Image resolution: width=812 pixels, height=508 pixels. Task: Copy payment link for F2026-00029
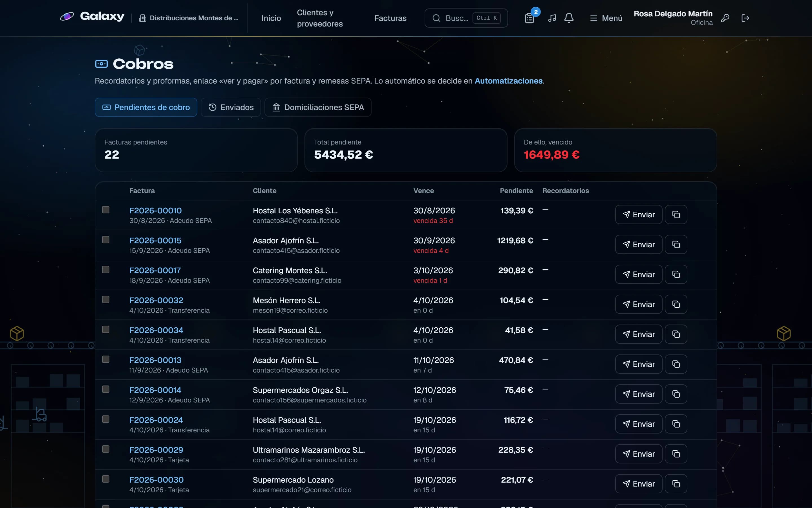coord(676,454)
